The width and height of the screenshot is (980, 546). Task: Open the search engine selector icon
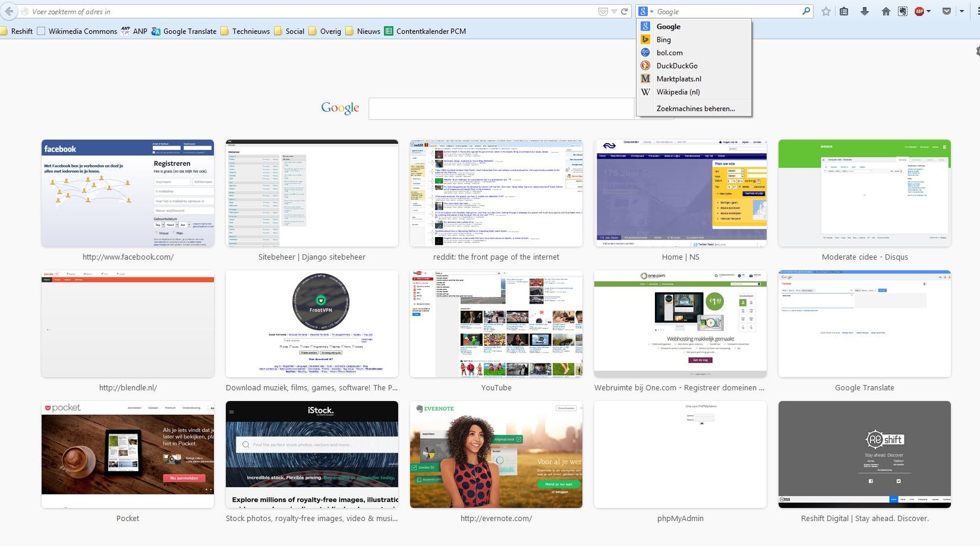645,11
